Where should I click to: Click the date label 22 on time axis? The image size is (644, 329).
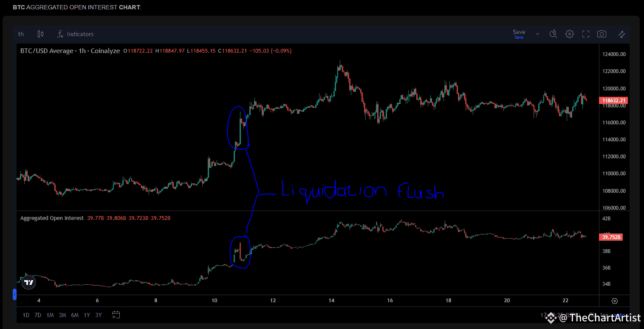pyautogui.click(x=565, y=301)
